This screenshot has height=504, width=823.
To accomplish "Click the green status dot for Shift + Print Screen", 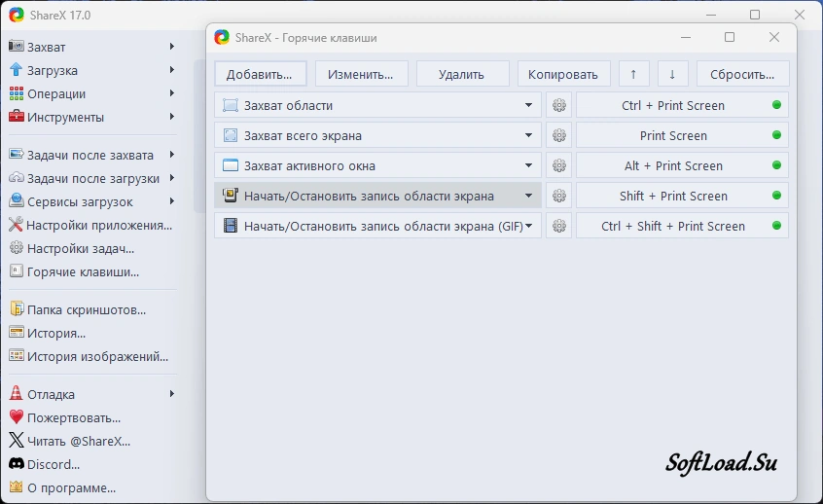I will pyautogui.click(x=777, y=196).
